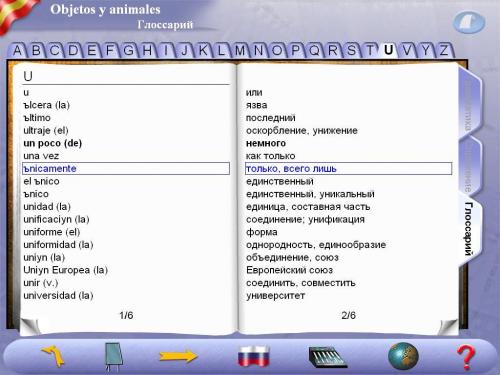
Task: Click the word 'ultraje (el)'
Action: [x=46, y=130]
